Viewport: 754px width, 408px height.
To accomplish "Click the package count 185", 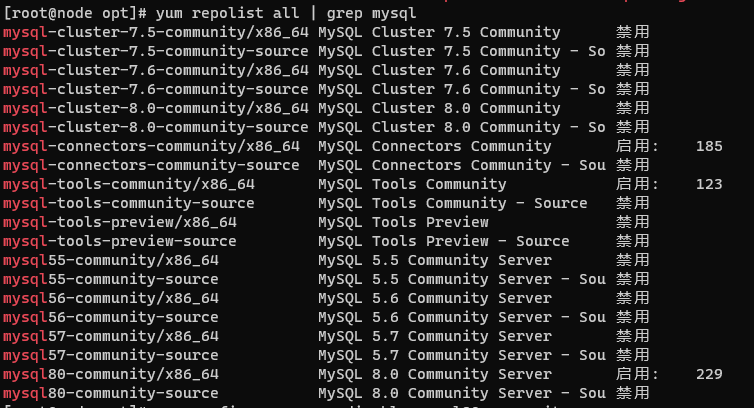I will tap(709, 146).
